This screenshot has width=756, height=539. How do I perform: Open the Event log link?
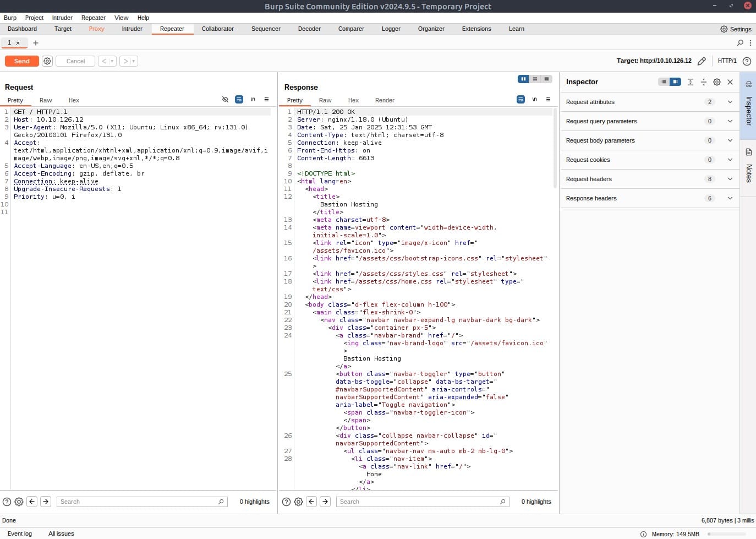coord(20,533)
